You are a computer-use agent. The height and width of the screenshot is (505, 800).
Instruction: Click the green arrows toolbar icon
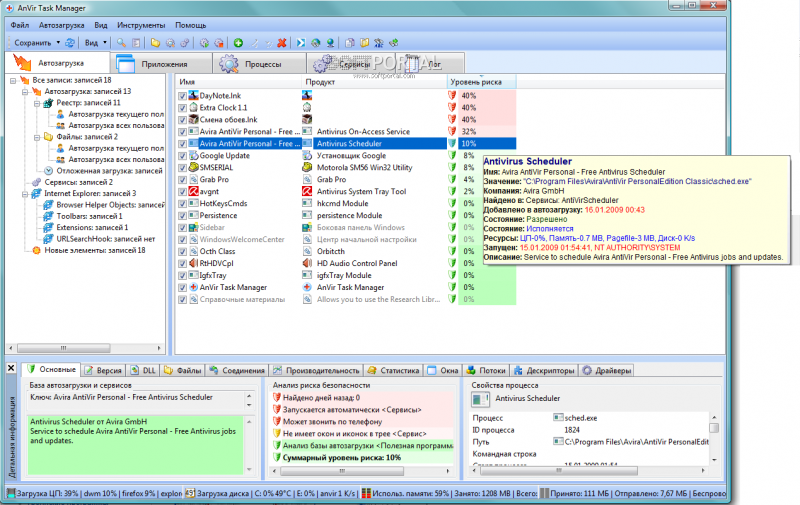(x=393, y=43)
